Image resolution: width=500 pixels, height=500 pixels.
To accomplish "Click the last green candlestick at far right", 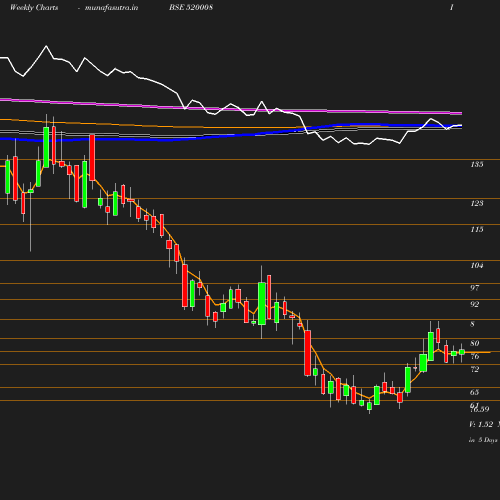I will 462,352.
